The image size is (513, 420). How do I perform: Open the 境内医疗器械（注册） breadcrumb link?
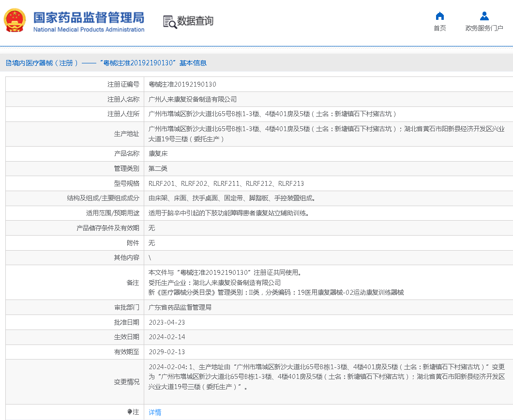(x=38, y=63)
